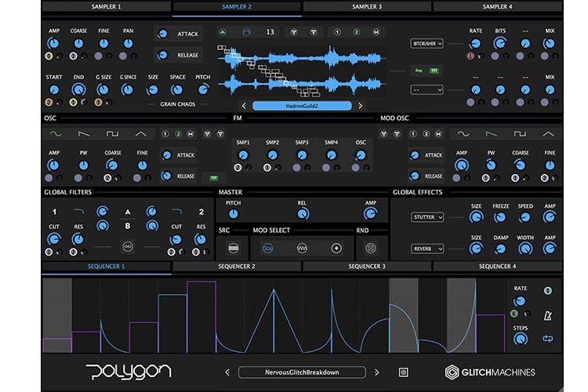Open the empty second sampler effect dropdown
588x392 pixels.
[x=426, y=90]
